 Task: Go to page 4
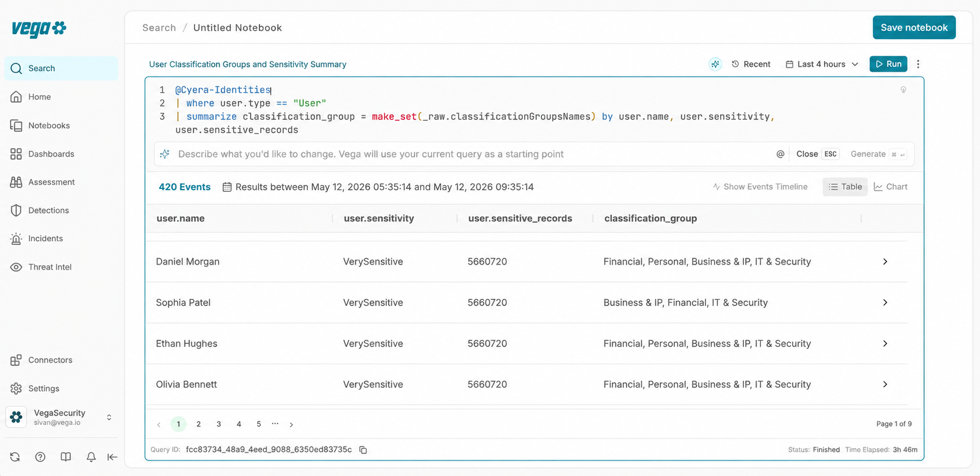239,424
